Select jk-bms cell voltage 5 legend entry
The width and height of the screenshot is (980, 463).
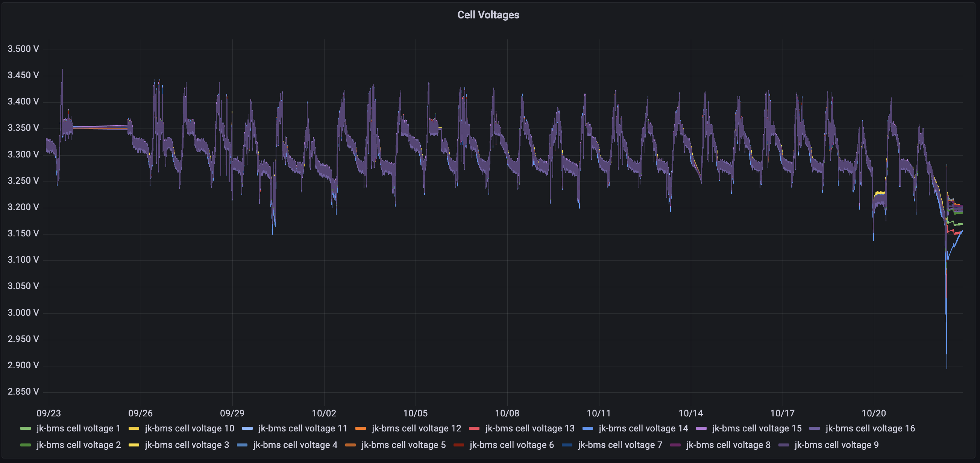(403, 445)
